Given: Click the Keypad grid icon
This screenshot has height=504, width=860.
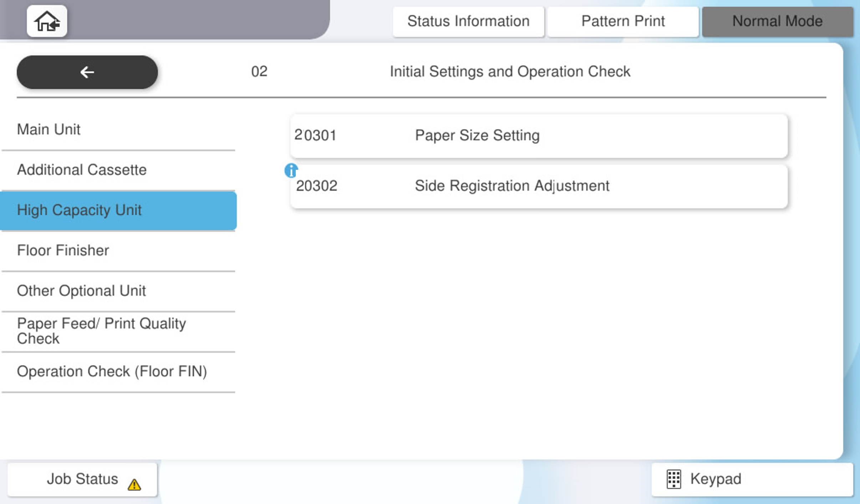Looking at the screenshot, I should coord(673,479).
